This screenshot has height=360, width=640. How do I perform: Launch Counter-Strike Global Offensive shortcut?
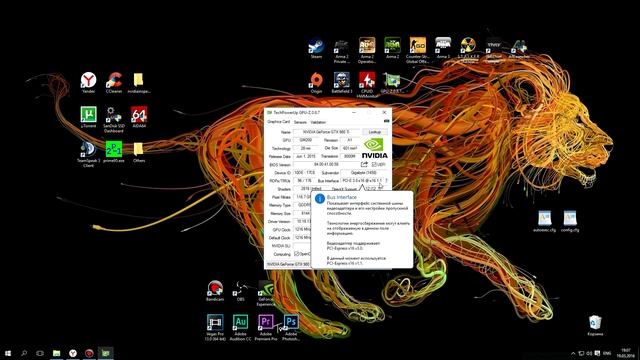click(418, 50)
